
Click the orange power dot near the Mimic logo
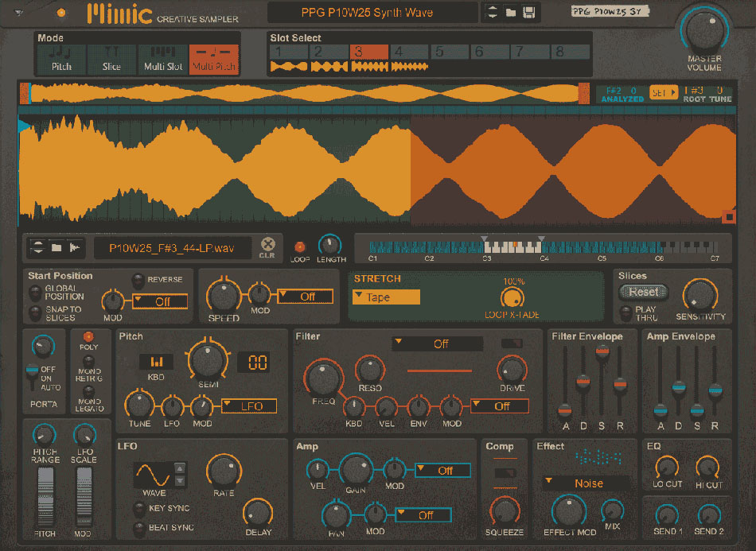pos(61,13)
